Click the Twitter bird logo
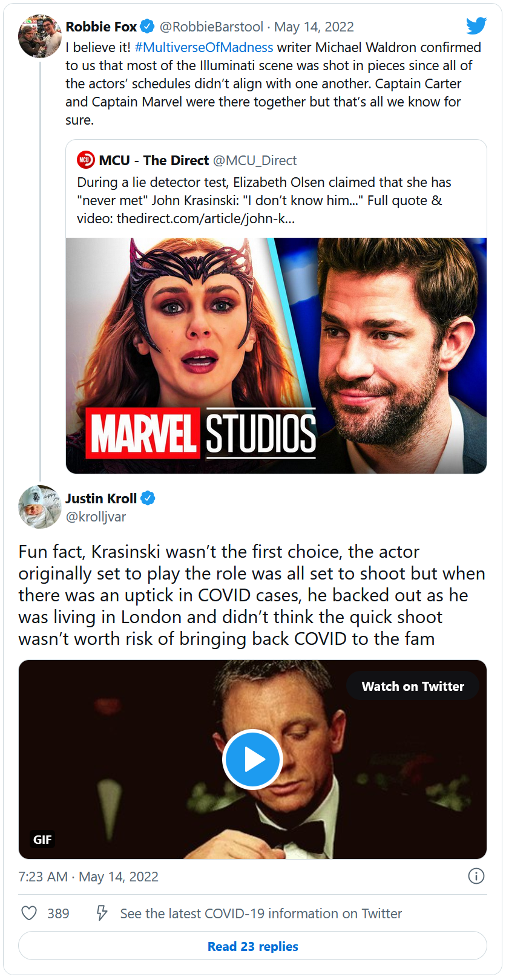This screenshot has height=980, width=506. (476, 26)
